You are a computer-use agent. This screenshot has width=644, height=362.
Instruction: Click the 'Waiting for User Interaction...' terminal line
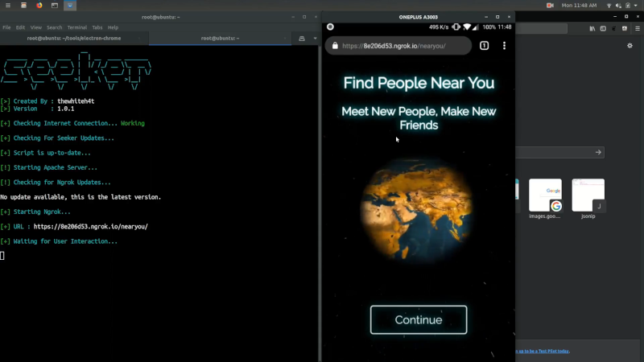point(59,241)
